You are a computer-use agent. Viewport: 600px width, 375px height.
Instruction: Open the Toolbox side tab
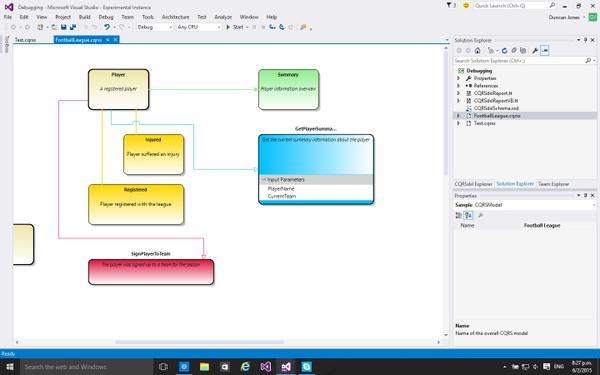[x=6, y=44]
